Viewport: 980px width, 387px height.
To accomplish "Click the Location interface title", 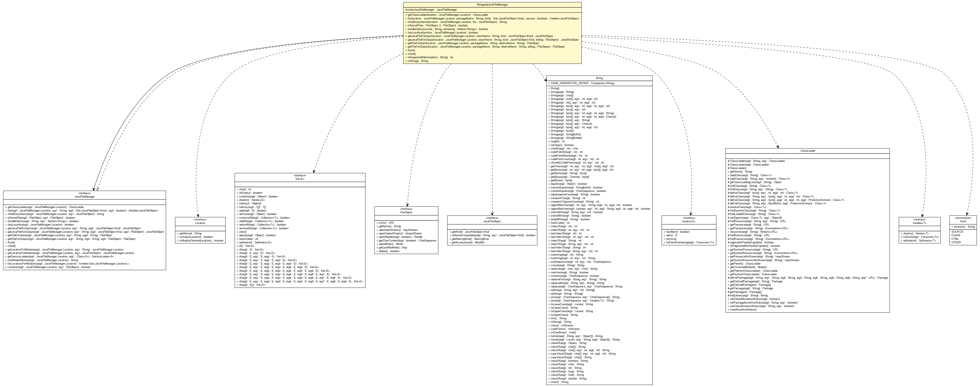I will 200,223.
